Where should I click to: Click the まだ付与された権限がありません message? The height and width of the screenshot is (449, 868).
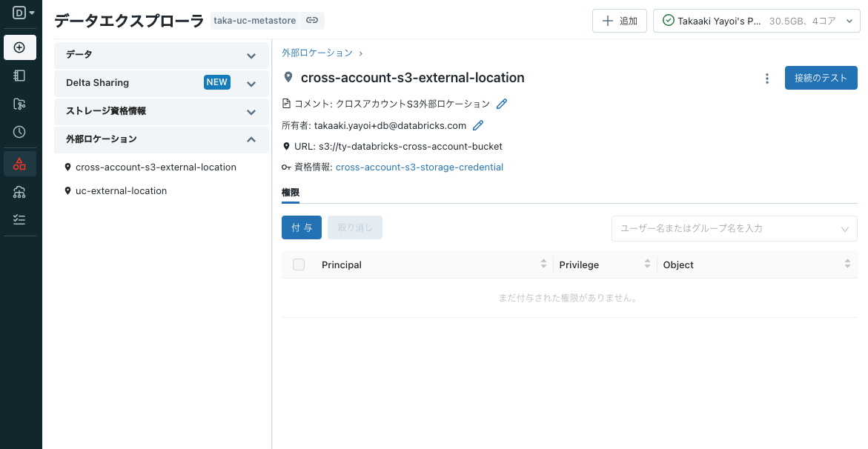(x=569, y=298)
